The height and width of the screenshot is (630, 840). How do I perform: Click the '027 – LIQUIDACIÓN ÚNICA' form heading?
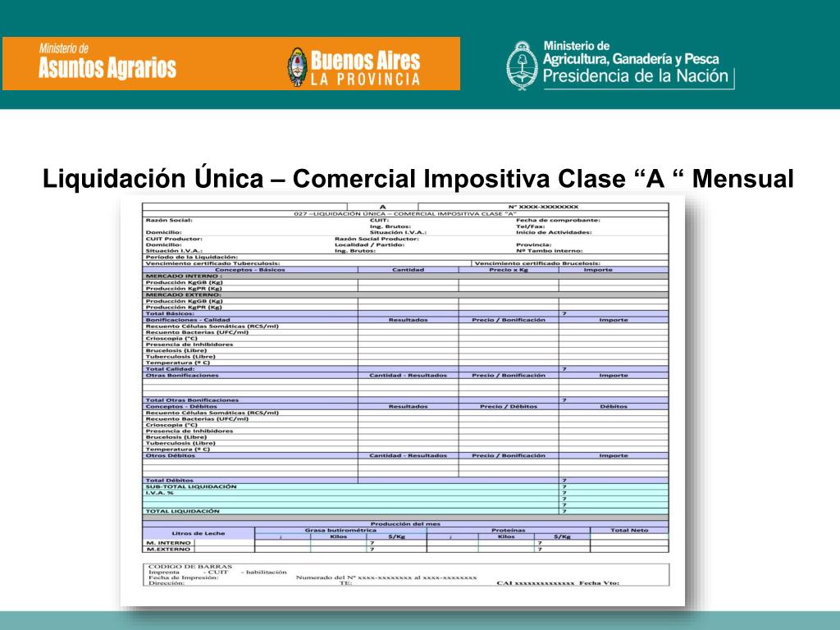(x=405, y=214)
